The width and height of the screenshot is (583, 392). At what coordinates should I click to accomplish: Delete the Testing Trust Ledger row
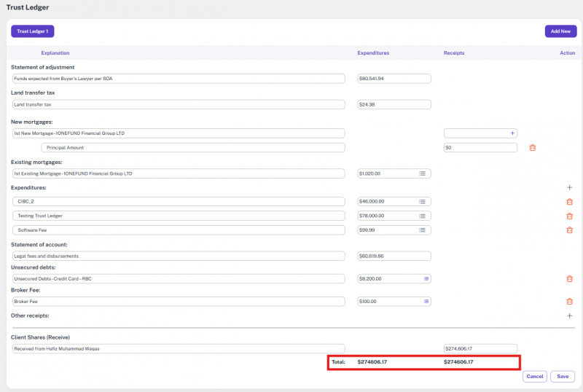[x=569, y=216]
